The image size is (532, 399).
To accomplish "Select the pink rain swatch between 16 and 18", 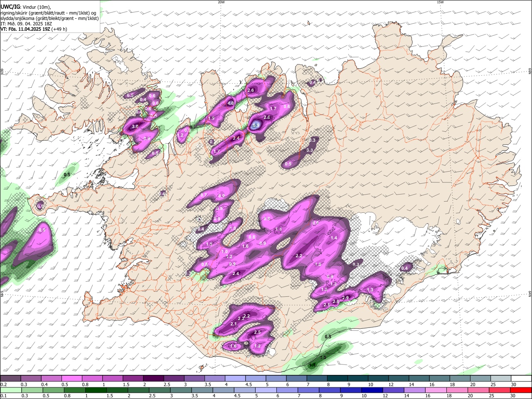I will pos(435,390).
